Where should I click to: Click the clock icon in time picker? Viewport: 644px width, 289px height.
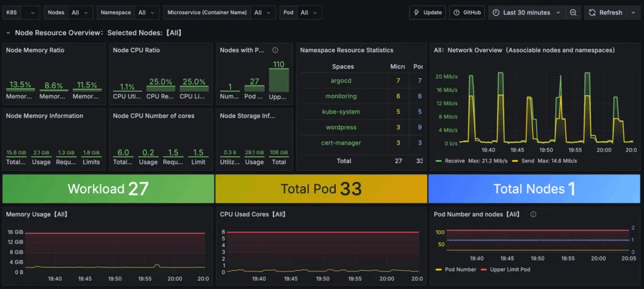[x=496, y=13]
